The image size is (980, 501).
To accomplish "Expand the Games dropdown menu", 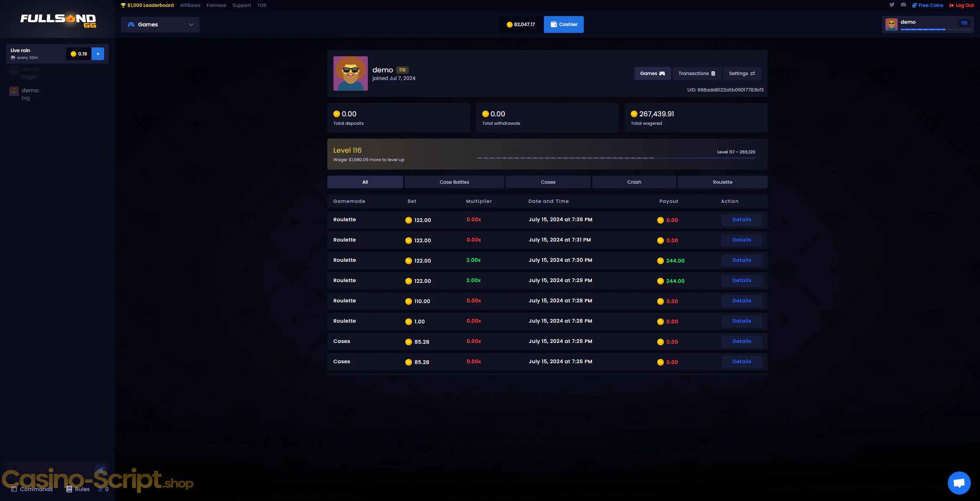I will (160, 24).
